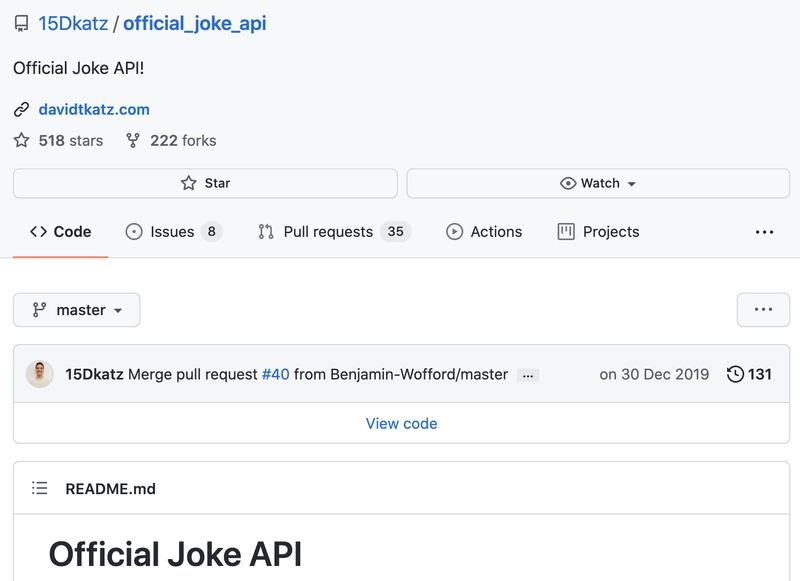This screenshot has width=800, height=581.
Task: Open the Merge pull request commit message
Action: pyautogui.click(x=192, y=374)
